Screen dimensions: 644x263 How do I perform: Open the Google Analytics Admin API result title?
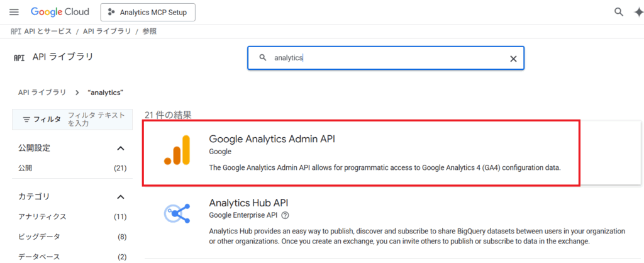(272, 139)
